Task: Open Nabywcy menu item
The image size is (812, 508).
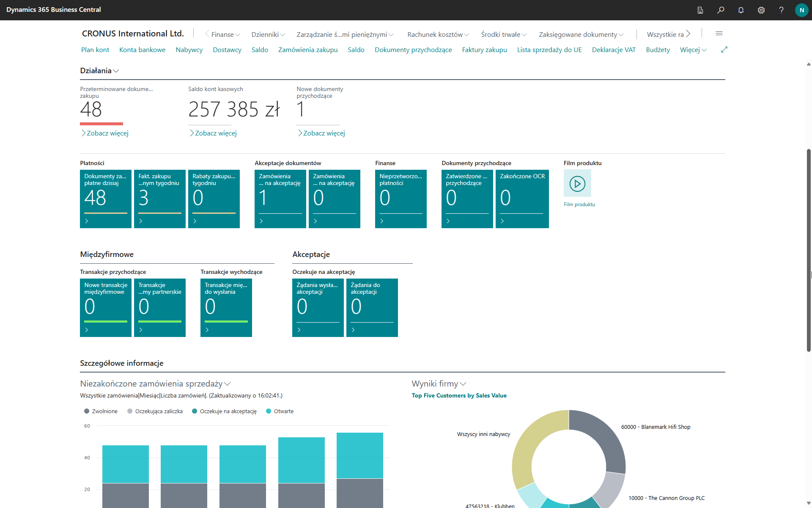Action: (x=189, y=50)
